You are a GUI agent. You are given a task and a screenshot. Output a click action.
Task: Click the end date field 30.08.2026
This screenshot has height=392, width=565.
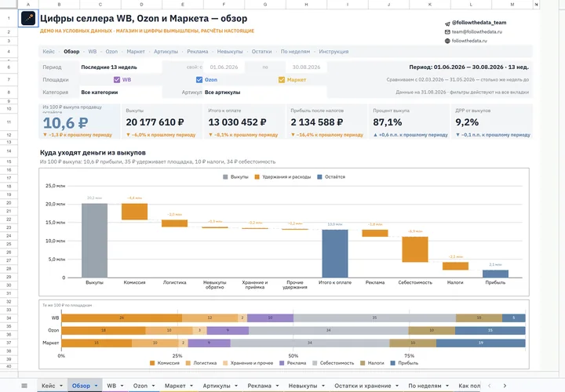[306, 67]
